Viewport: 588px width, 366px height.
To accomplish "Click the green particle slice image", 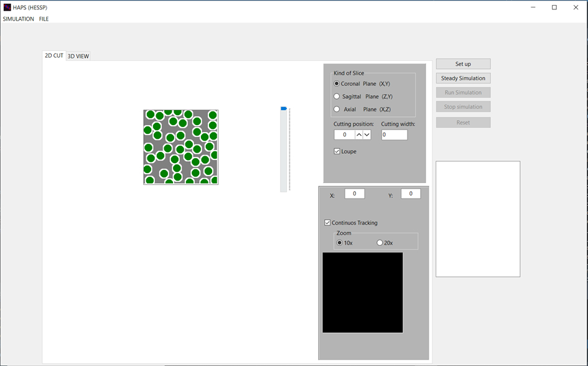I will tap(180, 147).
